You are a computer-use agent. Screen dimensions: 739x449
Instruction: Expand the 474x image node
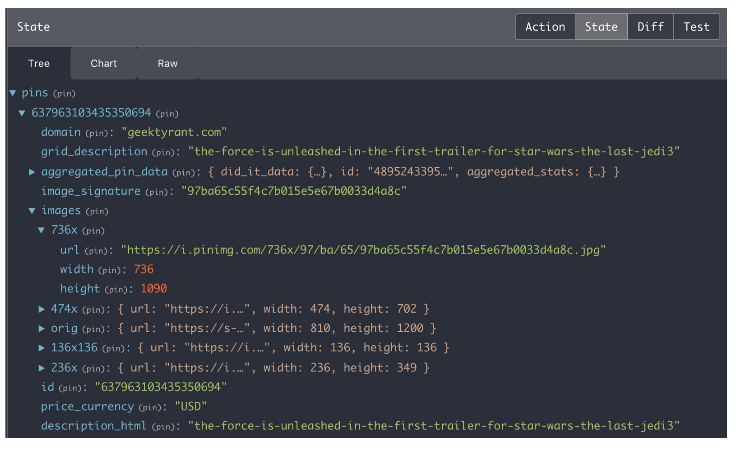(42, 308)
